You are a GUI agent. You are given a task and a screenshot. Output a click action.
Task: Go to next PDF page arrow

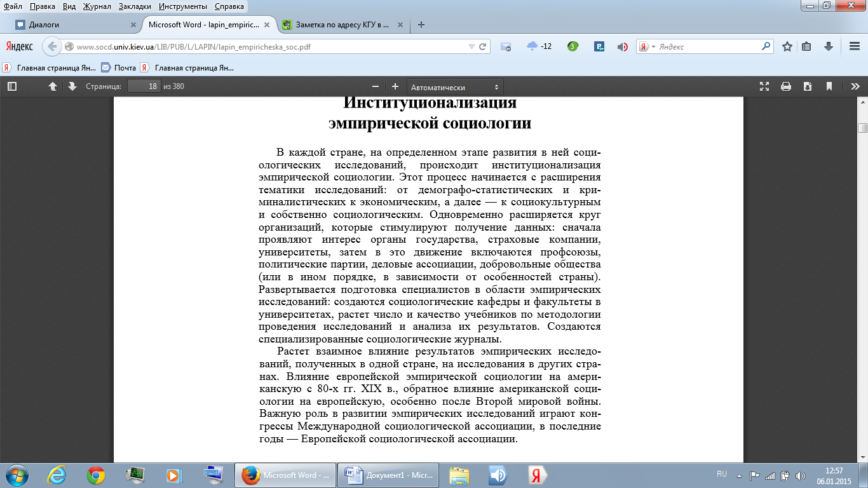pyautogui.click(x=72, y=86)
